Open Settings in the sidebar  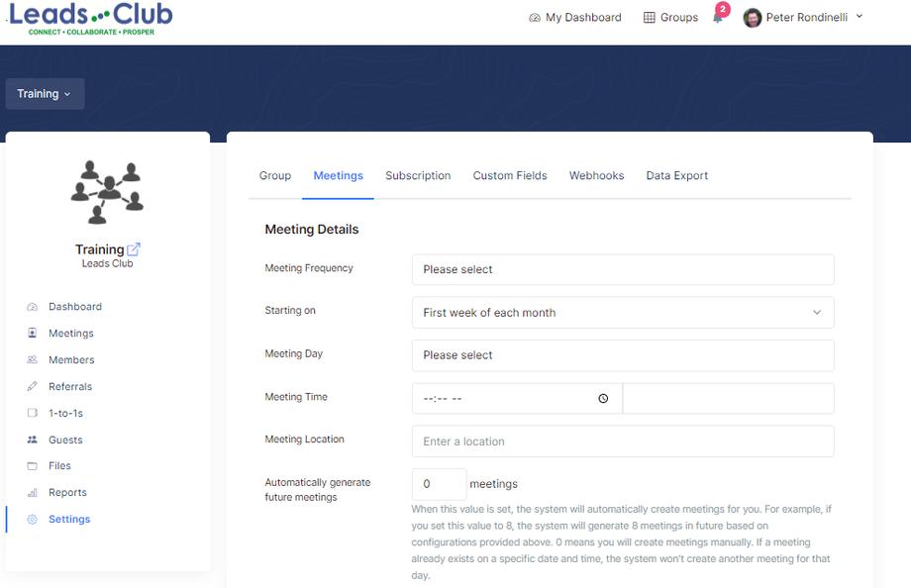pyautogui.click(x=69, y=520)
